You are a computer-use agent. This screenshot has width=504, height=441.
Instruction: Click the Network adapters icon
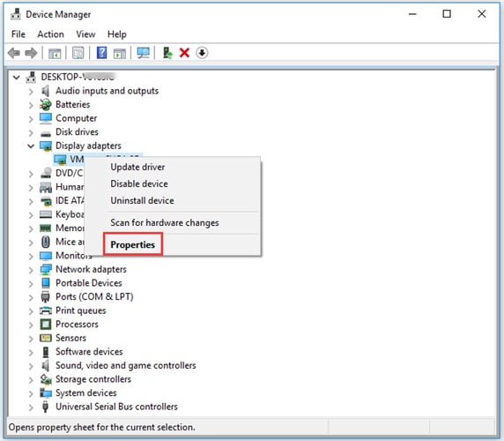pyautogui.click(x=46, y=270)
